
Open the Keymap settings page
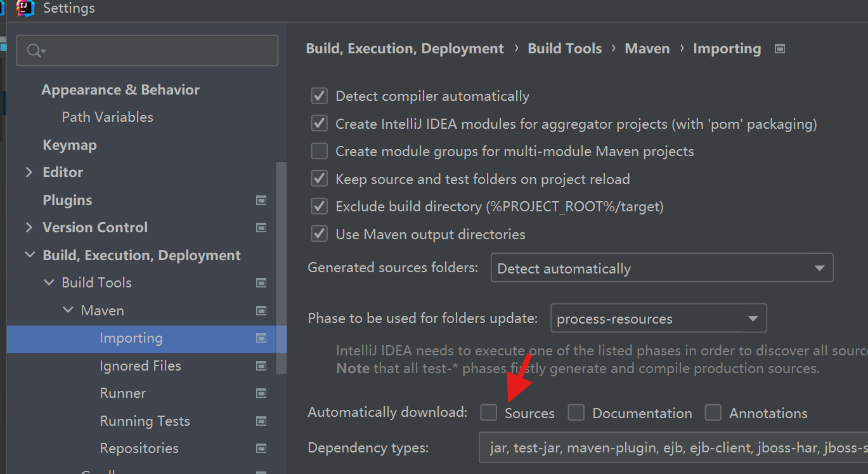[70, 145]
